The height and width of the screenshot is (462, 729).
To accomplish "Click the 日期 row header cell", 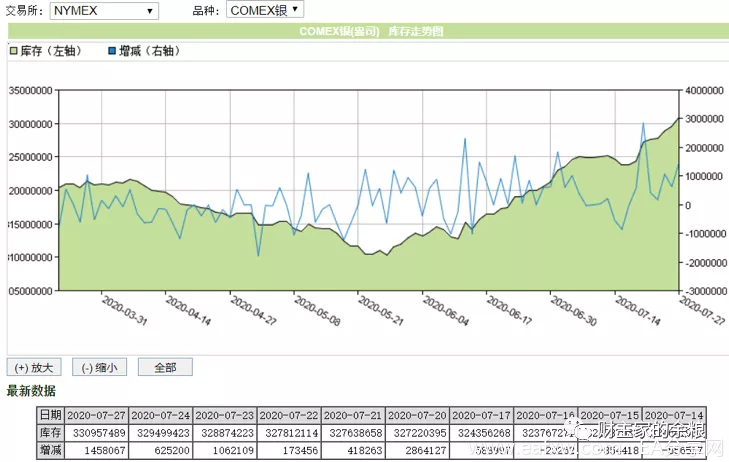I will (50, 415).
